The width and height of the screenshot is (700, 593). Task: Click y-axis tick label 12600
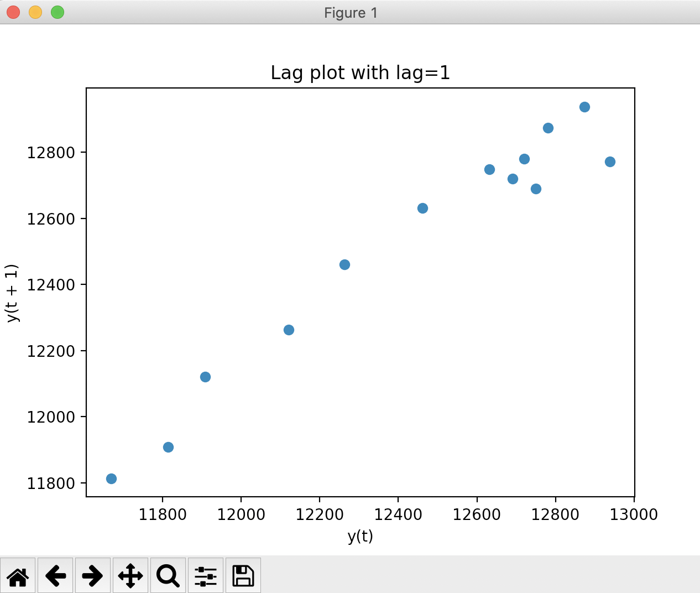pos(51,219)
